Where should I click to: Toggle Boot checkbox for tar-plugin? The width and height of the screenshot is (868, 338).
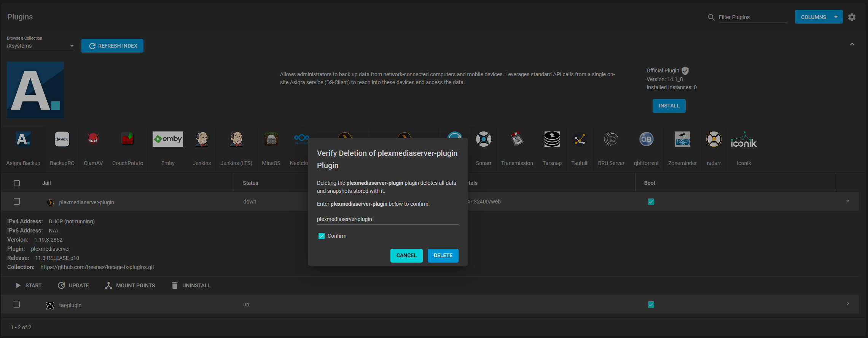coord(651,304)
